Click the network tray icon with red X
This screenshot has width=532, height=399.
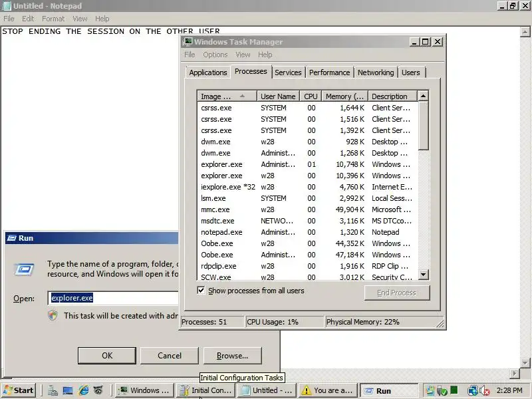pos(472,390)
